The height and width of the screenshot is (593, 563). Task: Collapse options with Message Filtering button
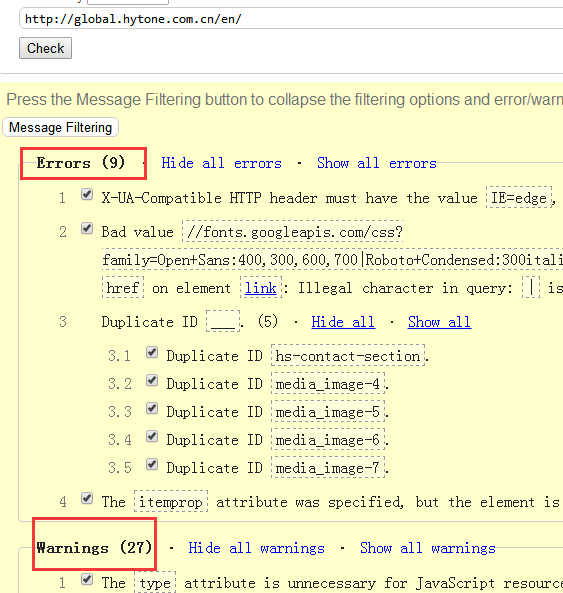pos(60,127)
